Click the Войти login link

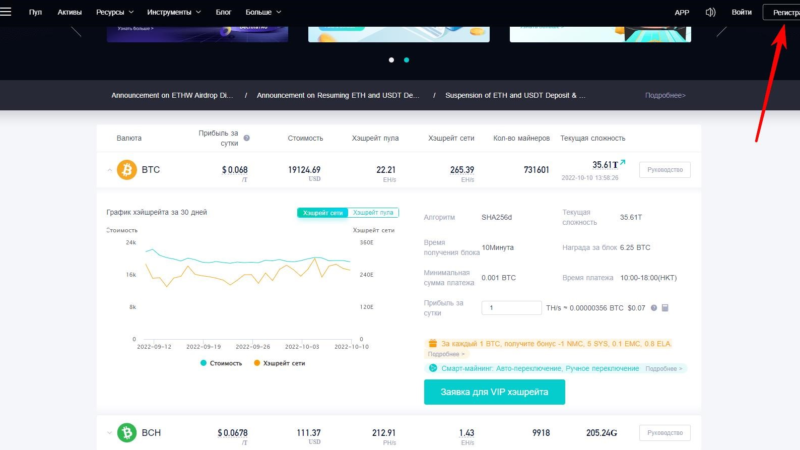click(741, 12)
